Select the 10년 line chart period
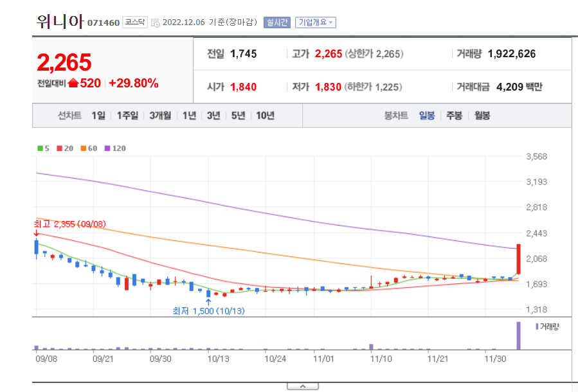 (x=266, y=116)
